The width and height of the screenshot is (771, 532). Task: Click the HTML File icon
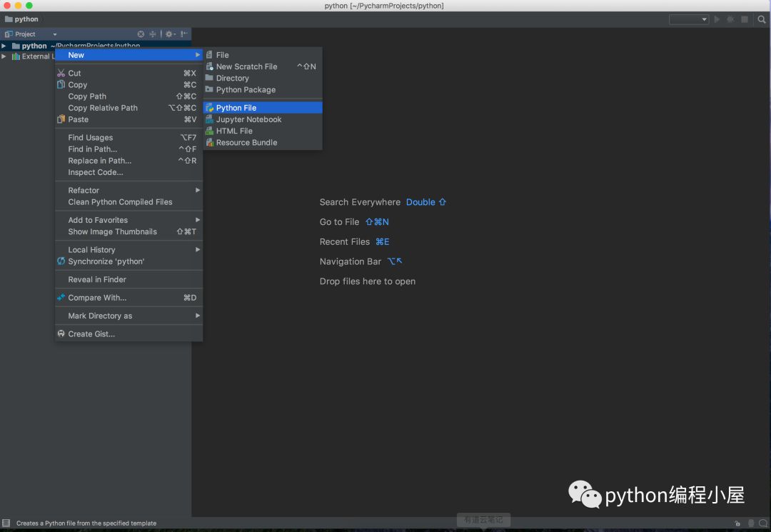point(209,131)
